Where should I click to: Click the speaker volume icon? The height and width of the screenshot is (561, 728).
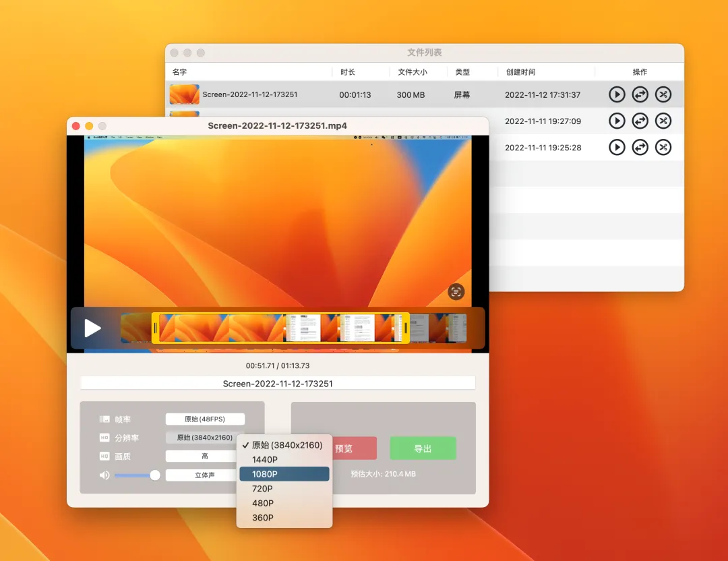[x=104, y=475]
